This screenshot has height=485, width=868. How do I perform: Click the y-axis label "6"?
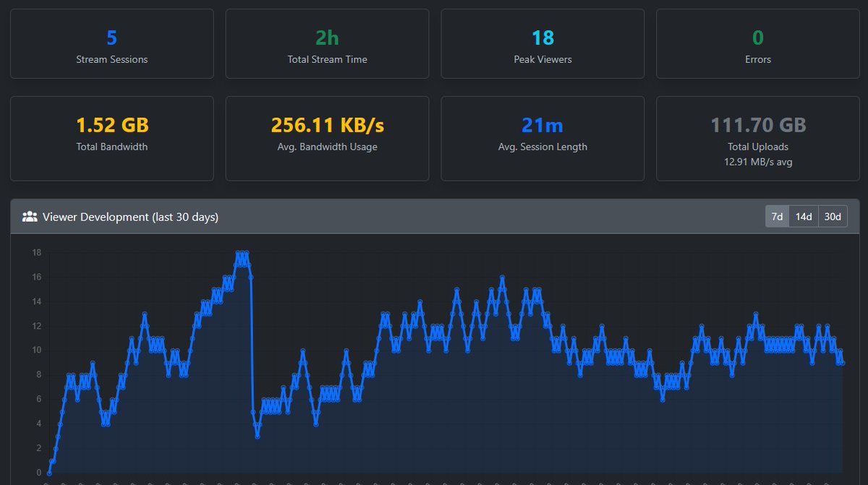[x=38, y=400]
